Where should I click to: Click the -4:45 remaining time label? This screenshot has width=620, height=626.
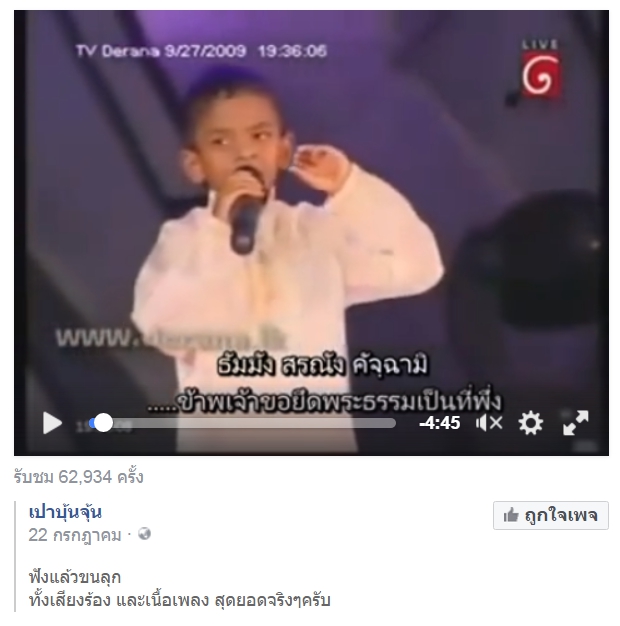(x=440, y=423)
